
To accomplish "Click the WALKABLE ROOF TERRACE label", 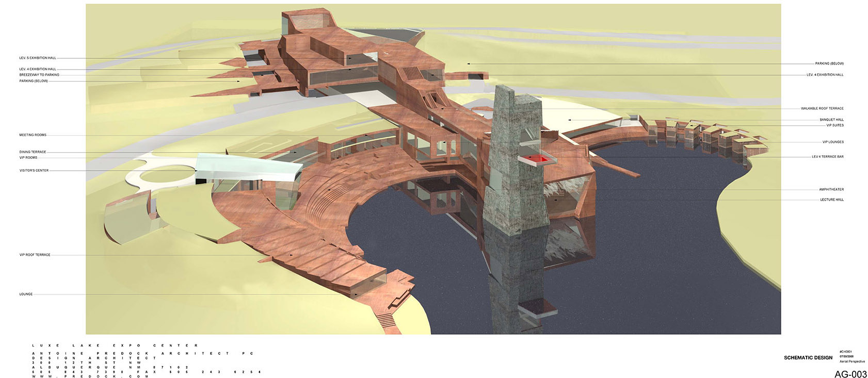I will [x=822, y=109].
